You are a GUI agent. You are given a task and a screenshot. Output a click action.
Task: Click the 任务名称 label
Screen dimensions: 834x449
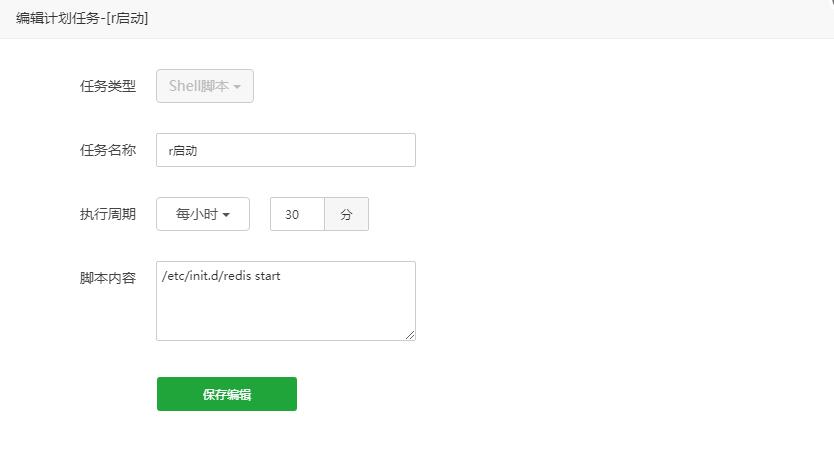[x=108, y=150]
